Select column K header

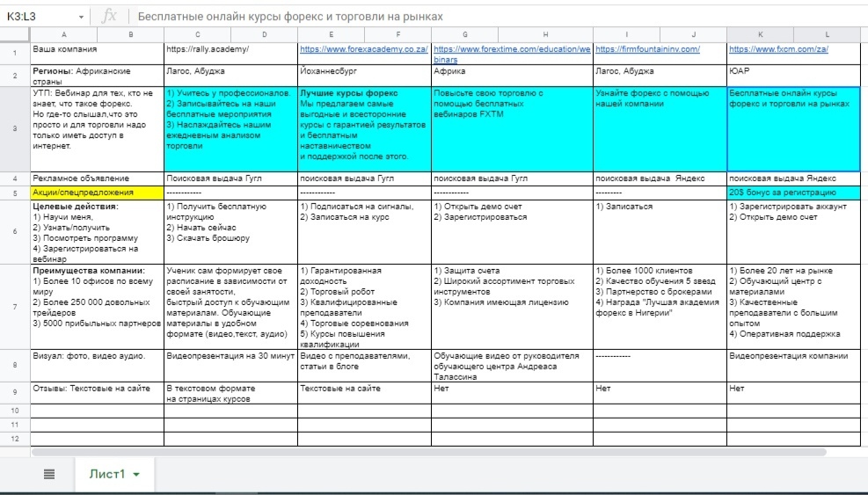(x=760, y=34)
